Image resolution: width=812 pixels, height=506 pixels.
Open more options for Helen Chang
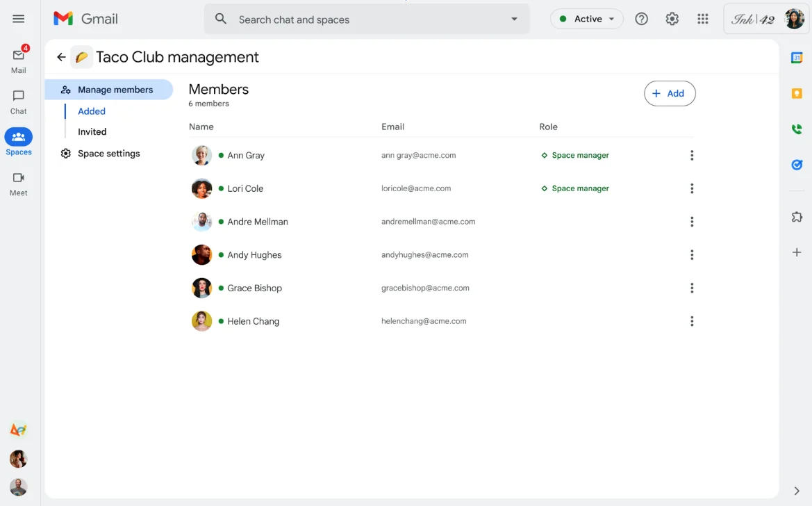pos(691,321)
